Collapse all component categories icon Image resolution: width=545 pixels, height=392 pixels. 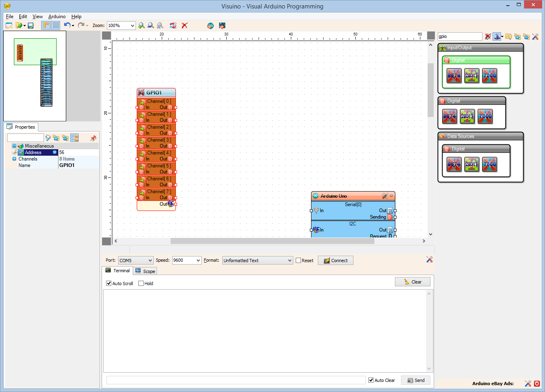[x=526, y=36]
